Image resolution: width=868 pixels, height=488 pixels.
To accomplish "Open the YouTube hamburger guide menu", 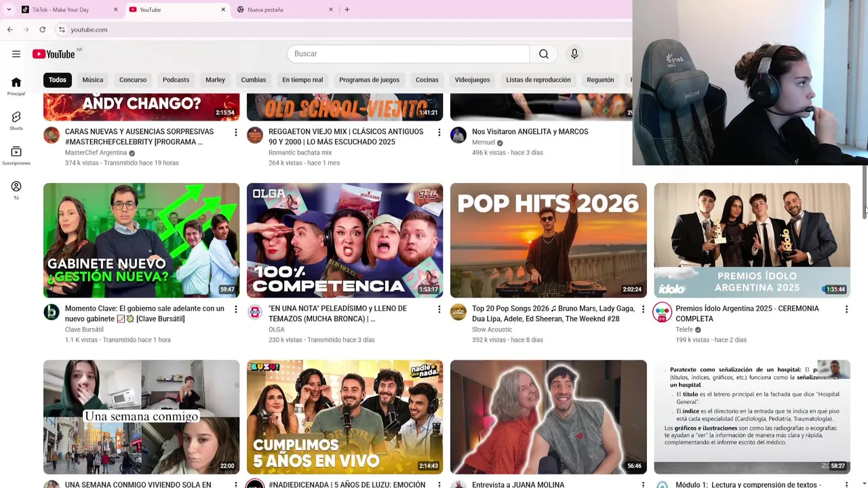I will 16,54.
